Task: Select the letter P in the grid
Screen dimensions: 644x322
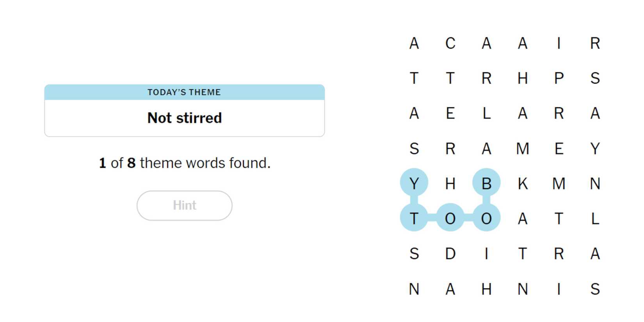Action: (x=559, y=78)
